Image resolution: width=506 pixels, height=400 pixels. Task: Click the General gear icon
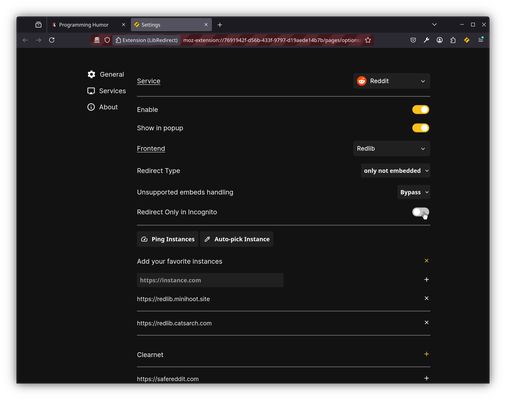click(x=91, y=74)
